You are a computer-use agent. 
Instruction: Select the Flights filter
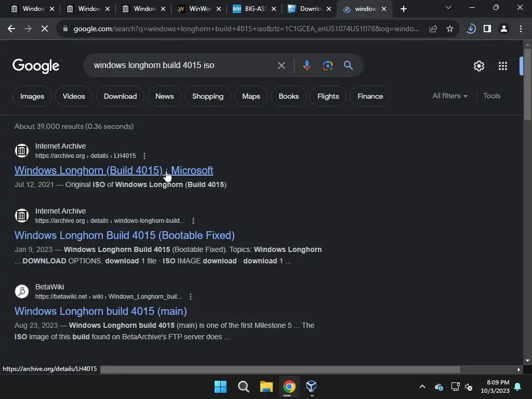tap(328, 96)
